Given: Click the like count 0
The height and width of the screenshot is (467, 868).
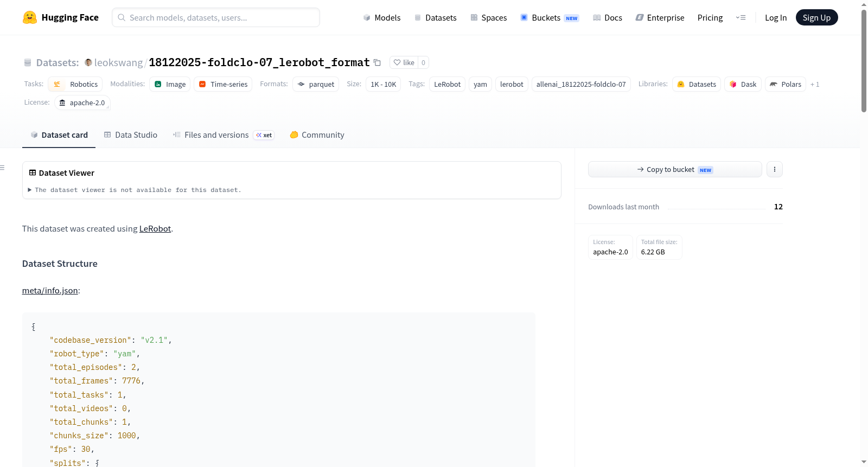Looking at the screenshot, I should [x=423, y=62].
